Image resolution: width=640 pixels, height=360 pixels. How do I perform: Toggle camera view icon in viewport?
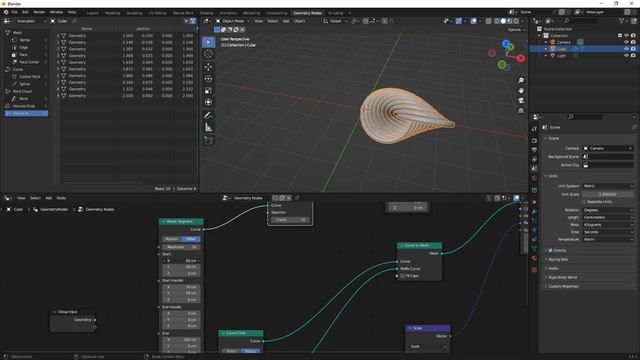click(x=521, y=100)
